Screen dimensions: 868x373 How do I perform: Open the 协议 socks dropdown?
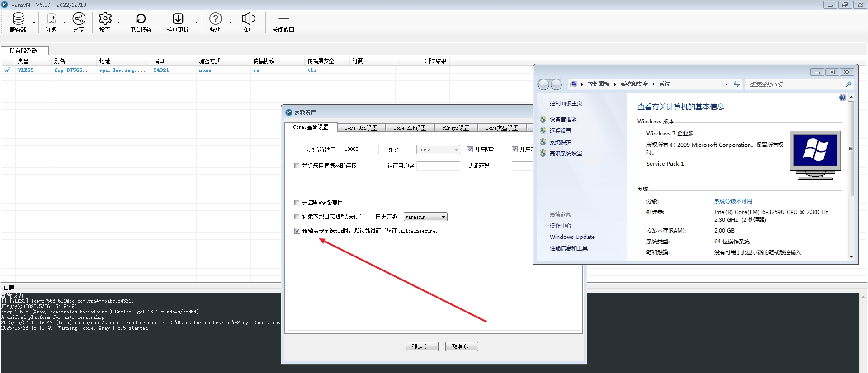click(438, 149)
